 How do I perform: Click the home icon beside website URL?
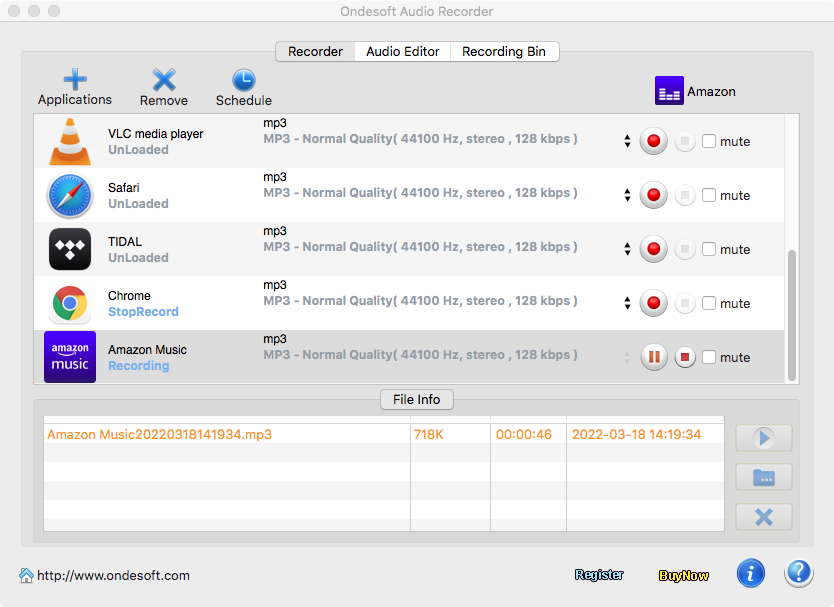[x=26, y=575]
